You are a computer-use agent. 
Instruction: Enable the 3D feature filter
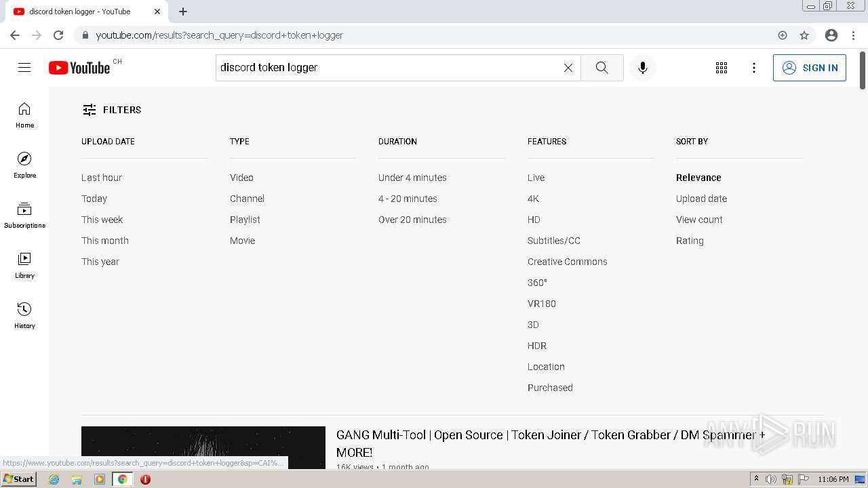pos(533,325)
